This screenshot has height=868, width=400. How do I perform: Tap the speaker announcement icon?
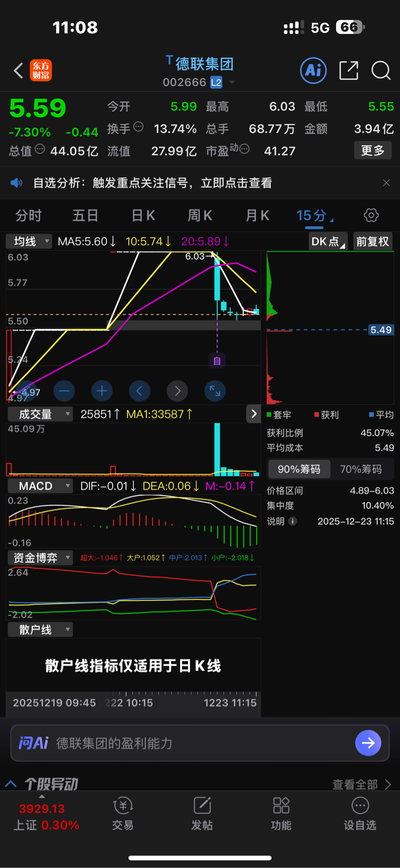pyautogui.click(x=17, y=183)
